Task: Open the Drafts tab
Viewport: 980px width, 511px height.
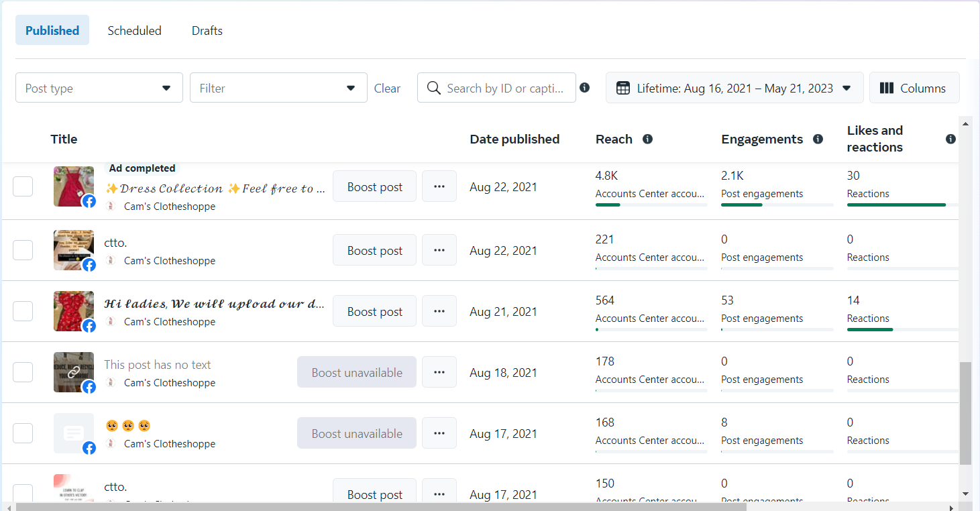Action: pyautogui.click(x=207, y=30)
